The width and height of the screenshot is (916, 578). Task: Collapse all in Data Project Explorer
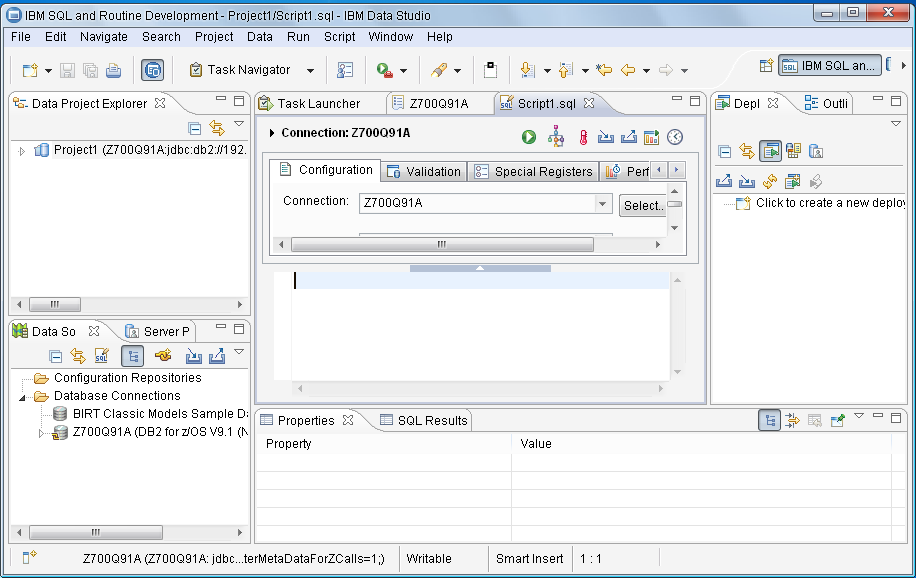pos(195,128)
